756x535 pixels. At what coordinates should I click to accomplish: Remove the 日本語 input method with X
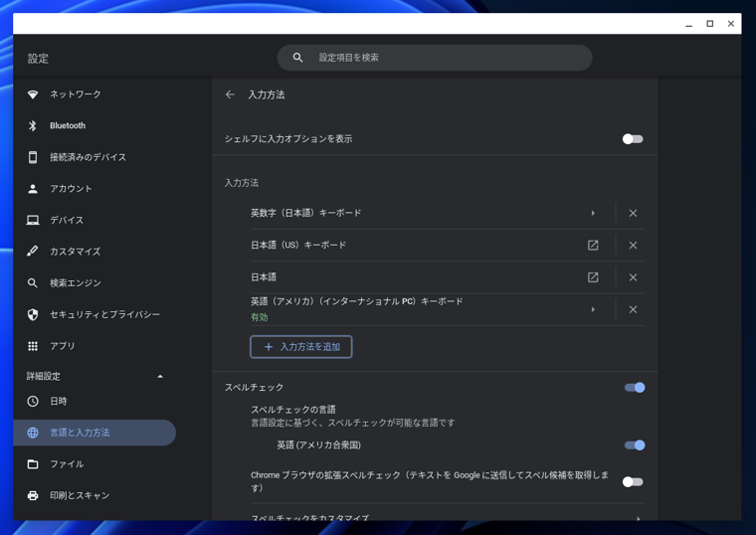[633, 277]
